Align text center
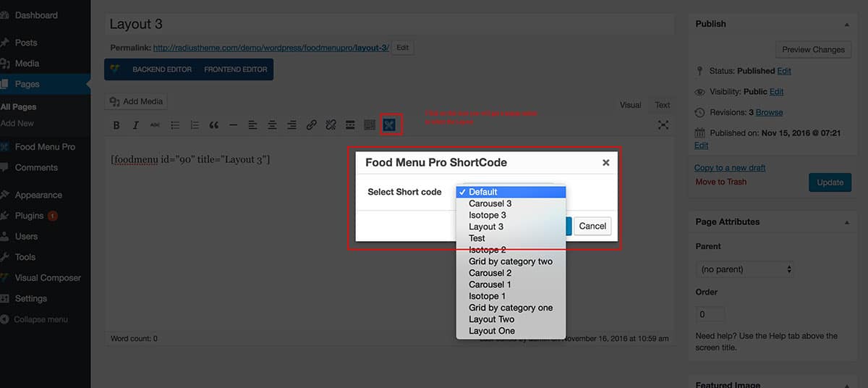868x388 pixels. pyautogui.click(x=272, y=125)
